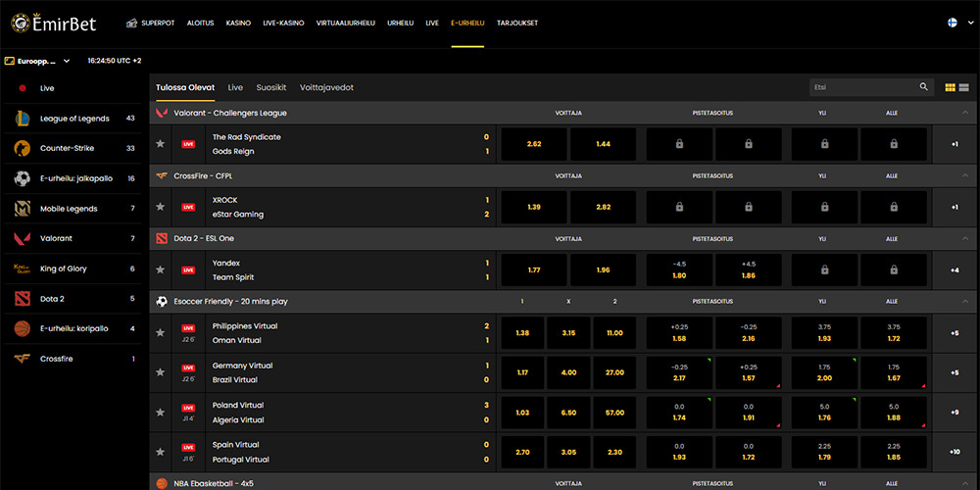Toggle favorite star for Yandex vs Team Spirit
Screen dimensions: 980x490
point(161,269)
